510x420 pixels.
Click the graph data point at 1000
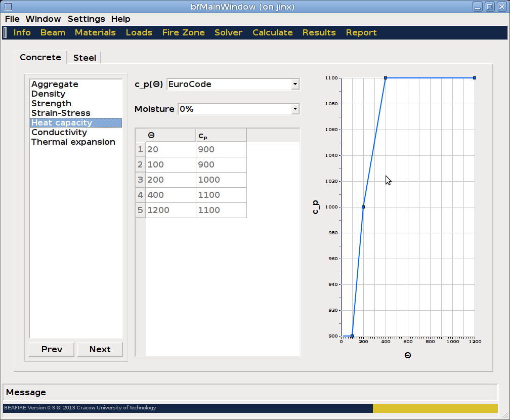363,207
